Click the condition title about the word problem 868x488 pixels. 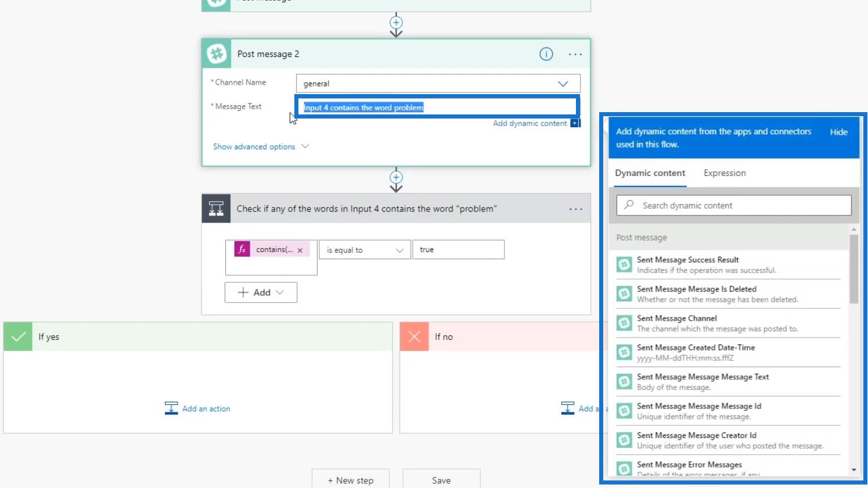pyautogui.click(x=366, y=209)
